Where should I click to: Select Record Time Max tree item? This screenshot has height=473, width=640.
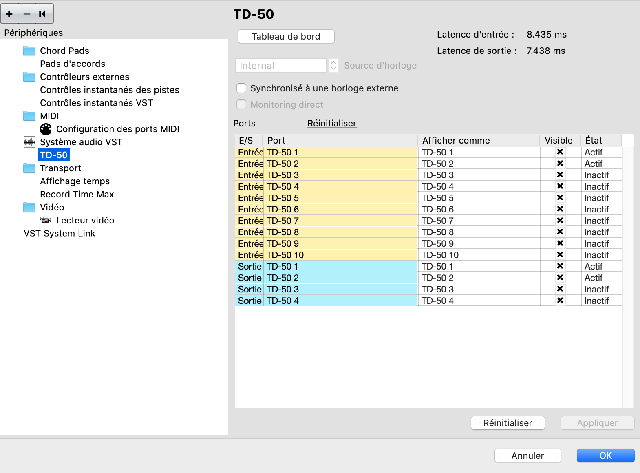pos(77,194)
